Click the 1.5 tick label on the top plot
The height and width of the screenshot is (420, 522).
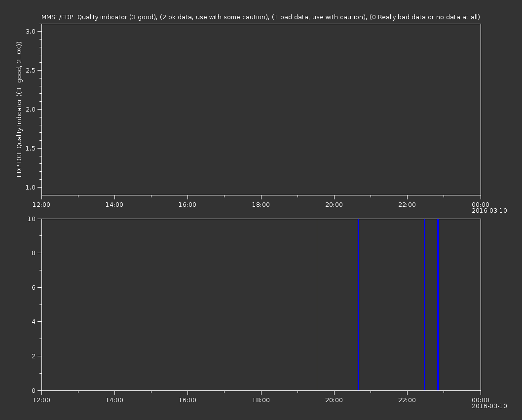31,148
